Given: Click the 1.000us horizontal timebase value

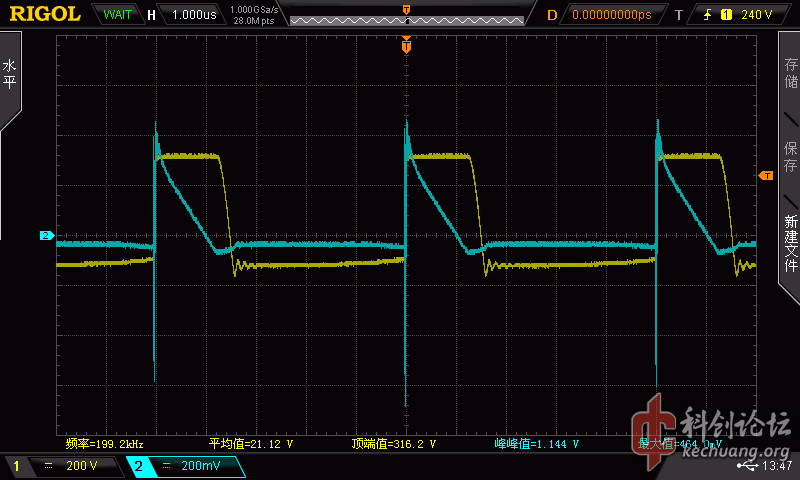Looking at the screenshot, I should click(x=194, y=15).
